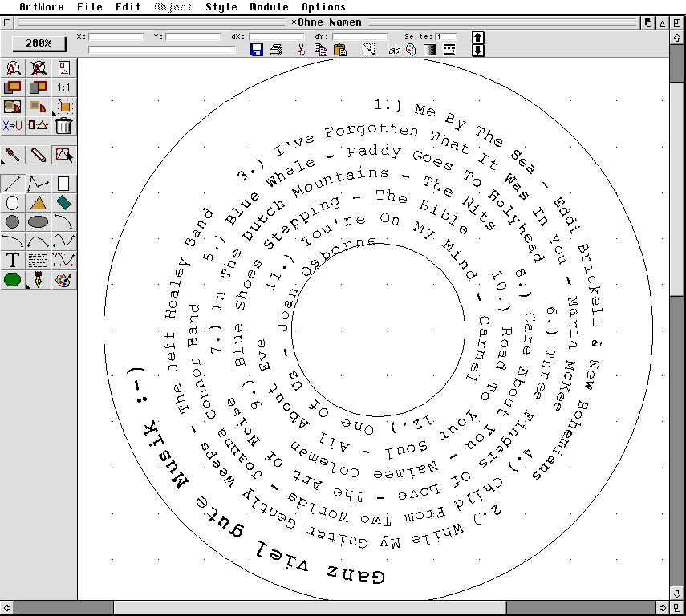Viewport: 686px width, 616px height.
Task: Click the horizontal scrollbar left arrow
Action: (x=7, y=608)
